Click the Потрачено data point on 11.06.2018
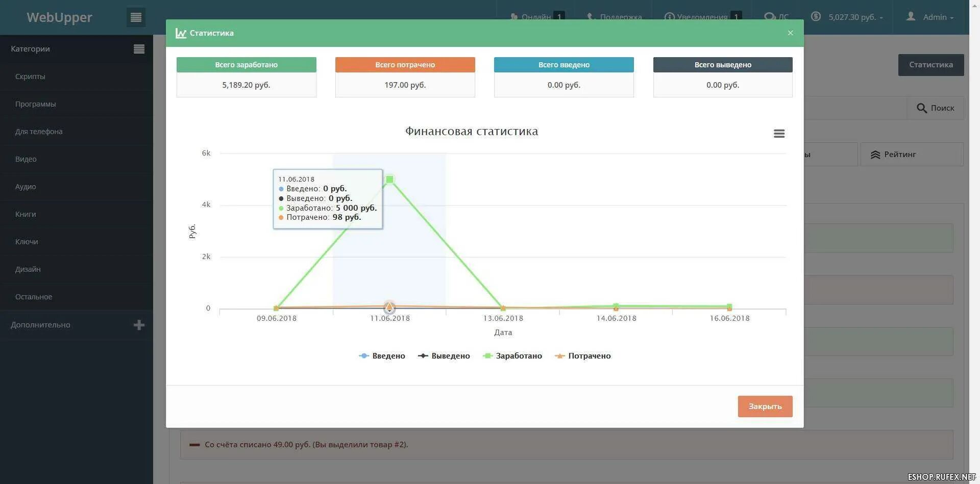The height and width of the screenshot is (484, 980). tap(389, 307)
